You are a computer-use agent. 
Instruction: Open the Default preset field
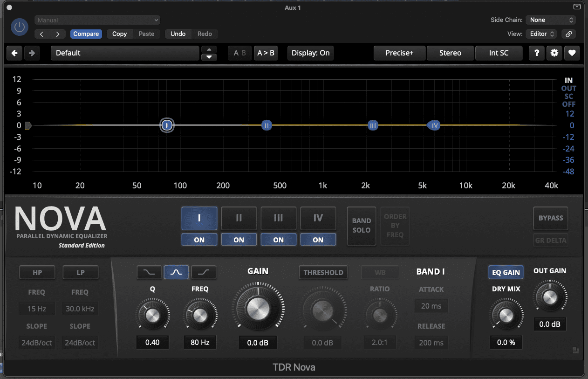coord(125,53)
